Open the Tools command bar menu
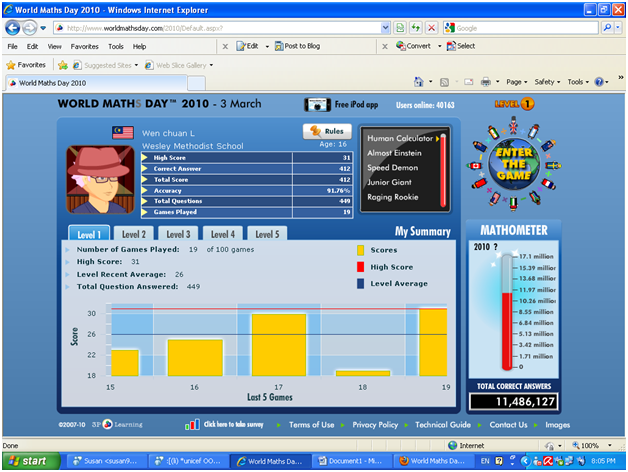 tap(578, 82)
